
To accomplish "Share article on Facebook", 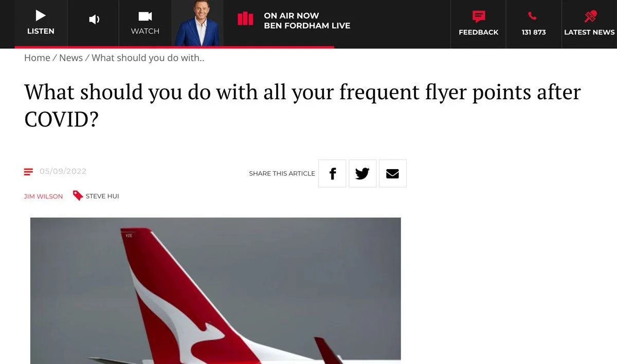I will click(332, 173).
